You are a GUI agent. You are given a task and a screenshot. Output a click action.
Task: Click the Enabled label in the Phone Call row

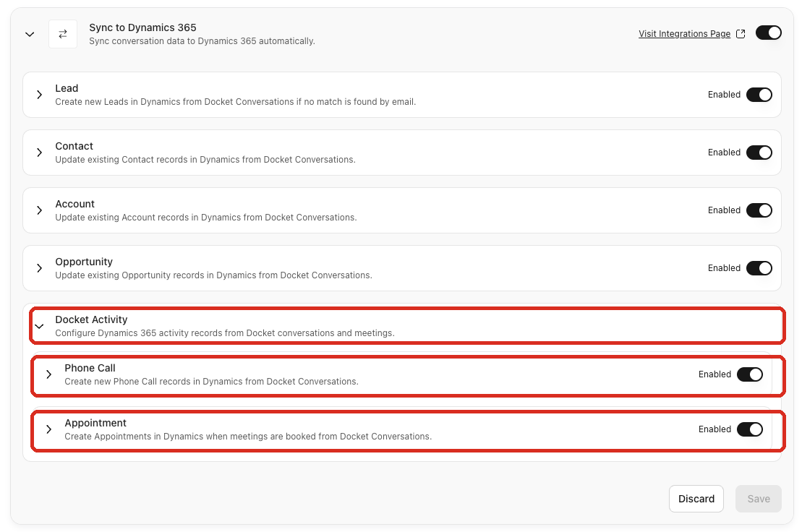click(714, 374)
